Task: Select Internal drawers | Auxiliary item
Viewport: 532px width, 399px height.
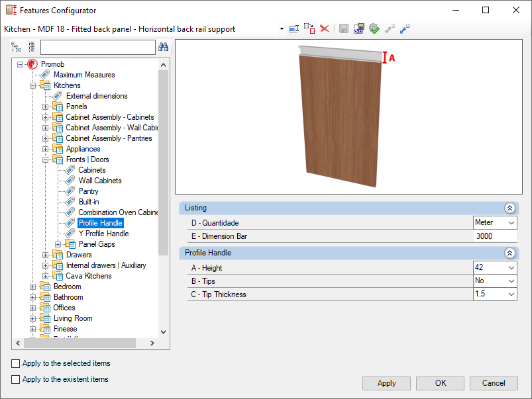Action: tap(106, 265)
